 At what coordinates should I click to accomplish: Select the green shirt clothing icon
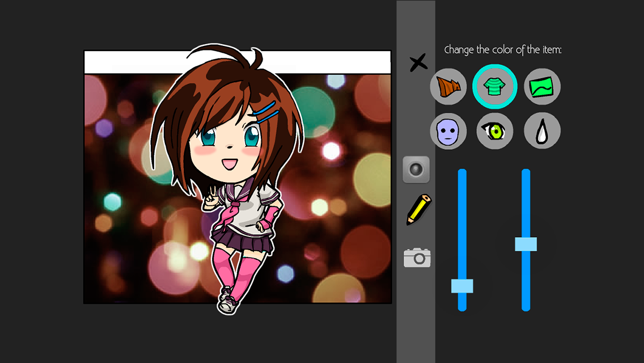494,87
